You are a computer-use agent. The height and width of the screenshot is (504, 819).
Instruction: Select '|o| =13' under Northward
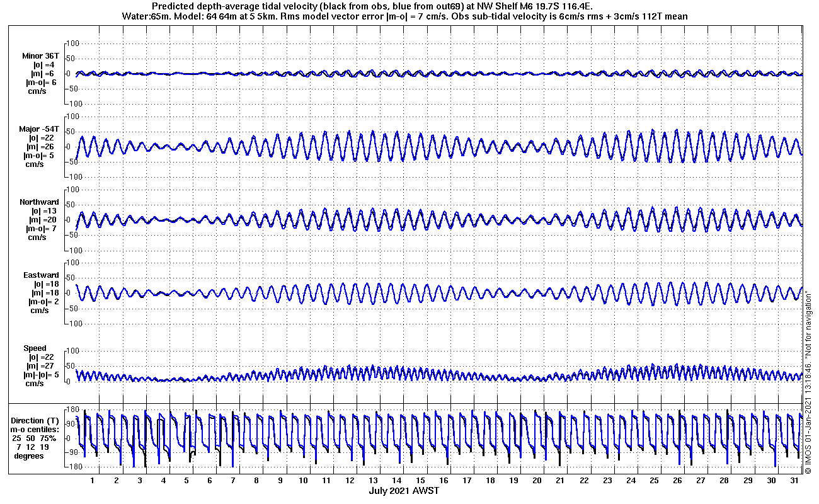[x=44, y=211]
